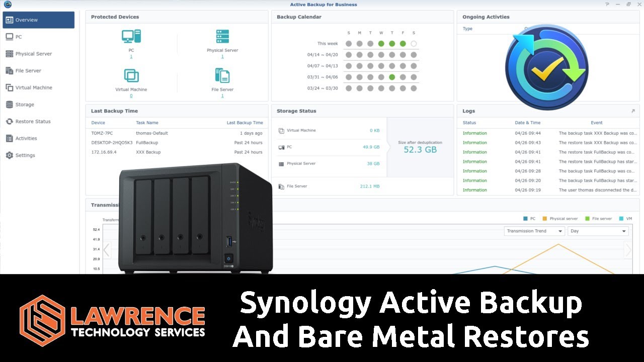
Task: Go to Physical Server sidebar item
Action: [x=39, y=54]
